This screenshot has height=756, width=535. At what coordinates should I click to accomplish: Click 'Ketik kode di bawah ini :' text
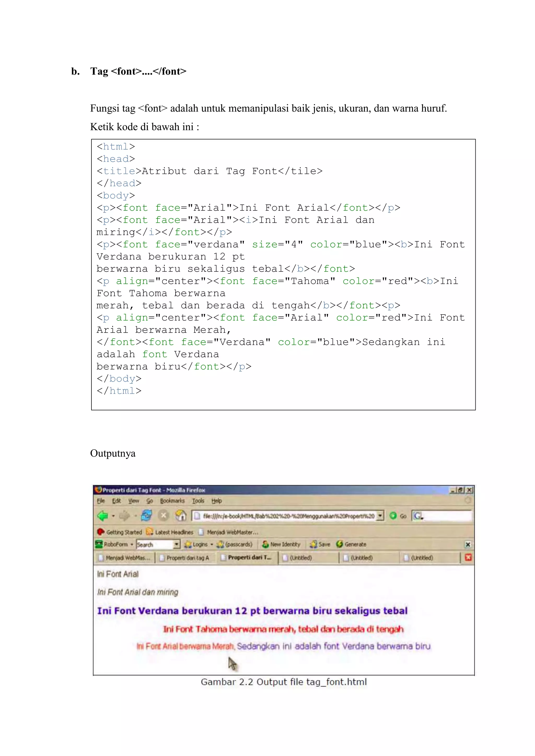click(x=145, y=127)
